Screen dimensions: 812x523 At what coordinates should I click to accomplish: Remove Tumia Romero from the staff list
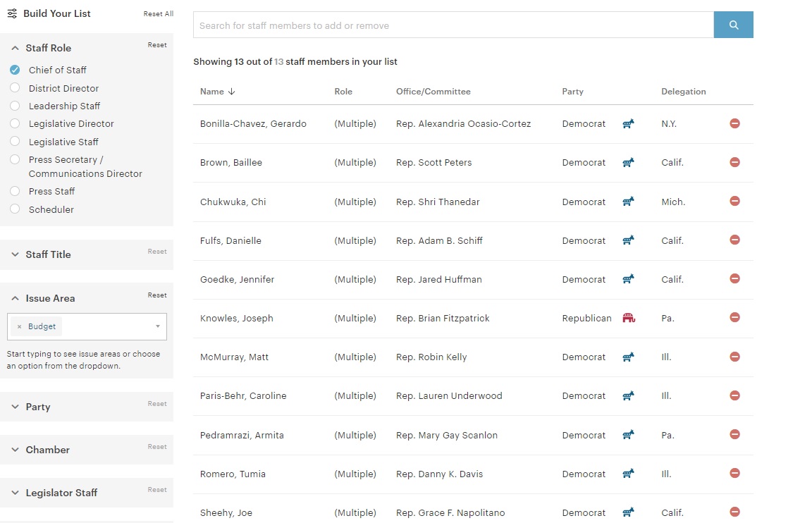pyautogui.click(x=734, y=473)
